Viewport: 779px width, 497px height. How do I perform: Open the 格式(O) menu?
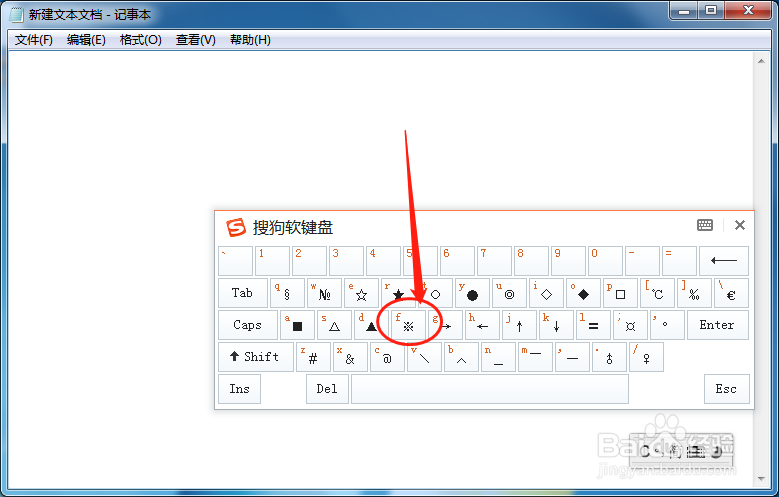pyautogui.click(x=141, y=40)
